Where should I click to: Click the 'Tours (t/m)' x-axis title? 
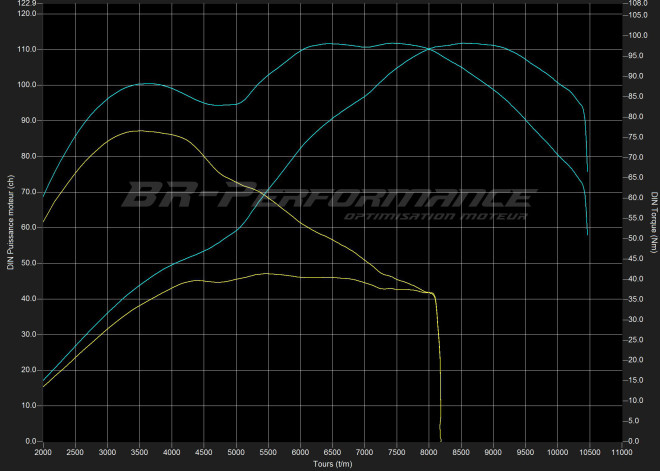click(x=332, y=464)
